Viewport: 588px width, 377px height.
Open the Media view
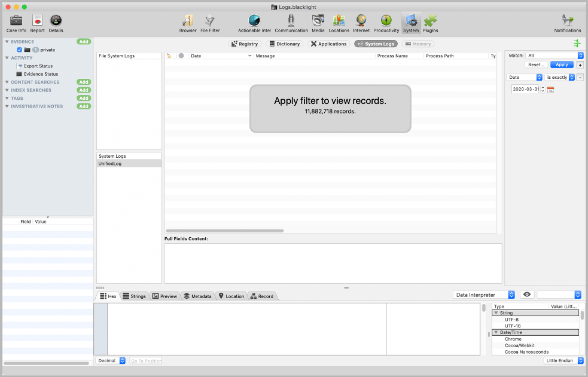pos(318,23)
